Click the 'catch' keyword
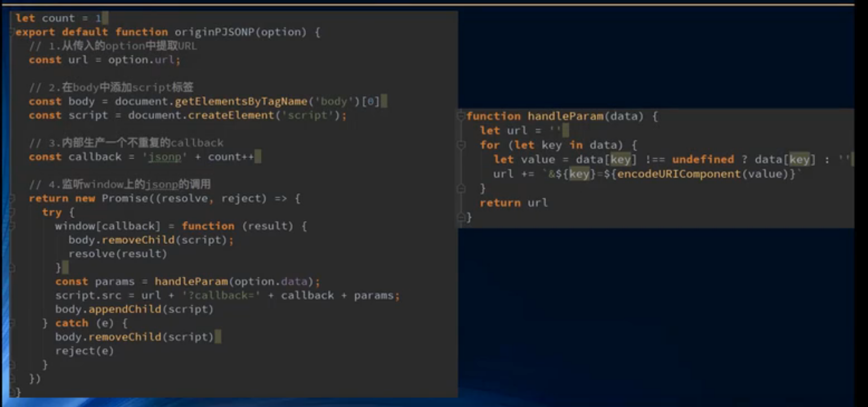The height and width of the screenshot is (407, 868). tap(71, 324)
